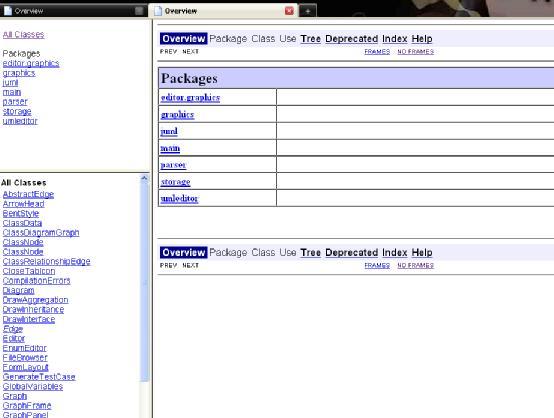Click the scroll-up arrow in All Classes frame
The image size is (554, 418).
144,178
